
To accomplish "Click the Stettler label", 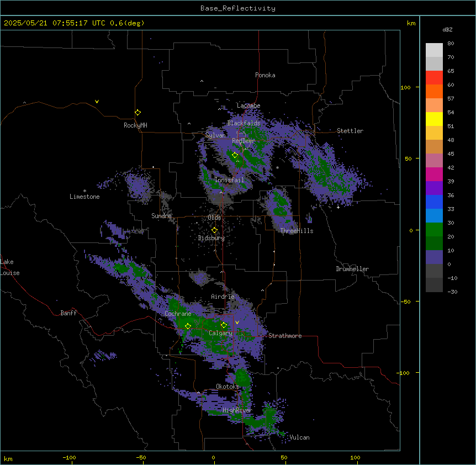I will (350, 131).
